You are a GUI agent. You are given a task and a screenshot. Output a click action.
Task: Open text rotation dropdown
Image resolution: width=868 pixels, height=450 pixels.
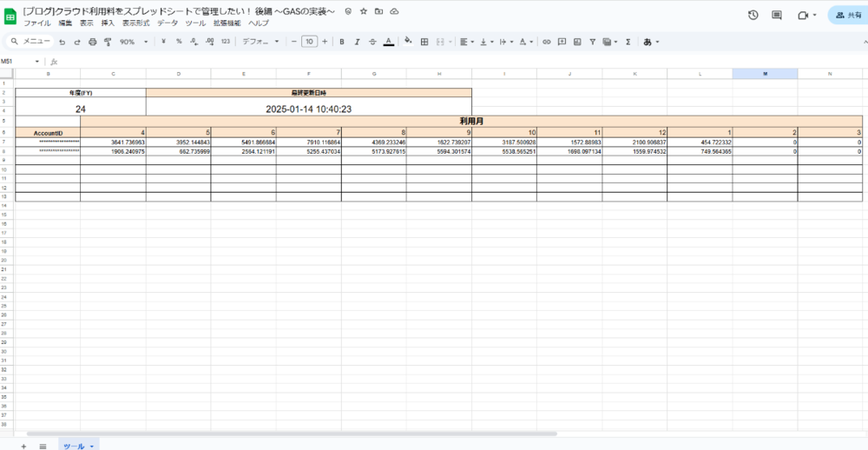(x=526, y=42)
